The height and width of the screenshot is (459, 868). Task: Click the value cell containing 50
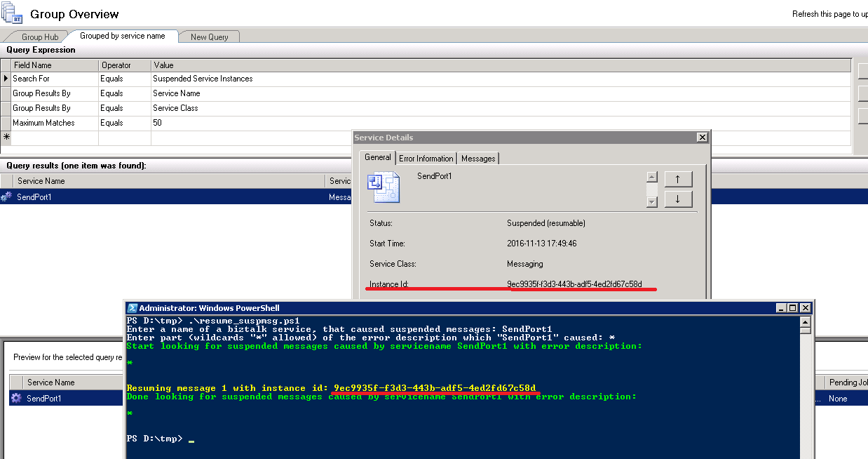(501, 123)
